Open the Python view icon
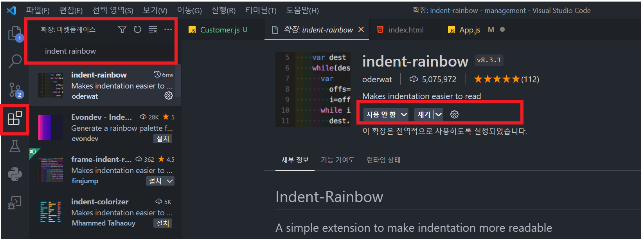The image size is (644, 240). point(15,174)
